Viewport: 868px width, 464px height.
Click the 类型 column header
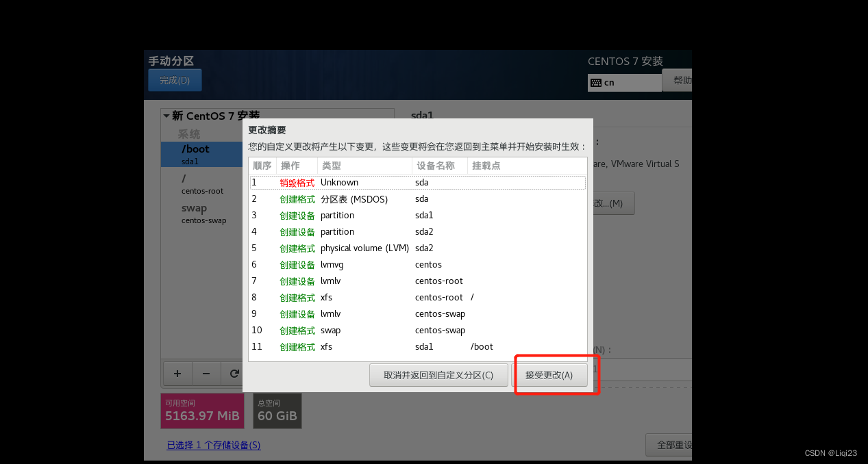364,166
